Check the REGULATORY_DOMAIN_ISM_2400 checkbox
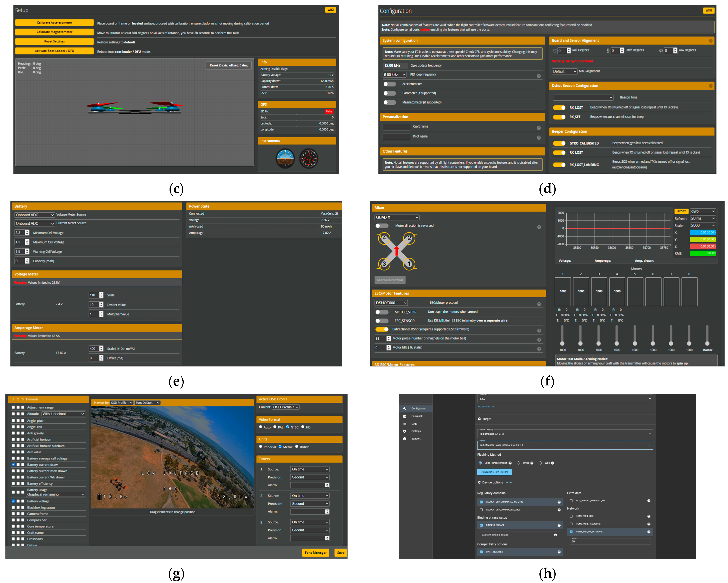Screen dimensions: 728x583 [481, 510]
